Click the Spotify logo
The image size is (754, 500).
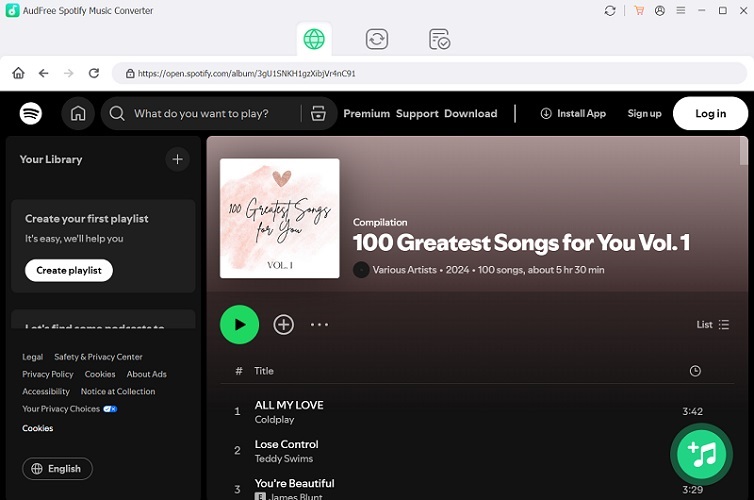(31, 113)
